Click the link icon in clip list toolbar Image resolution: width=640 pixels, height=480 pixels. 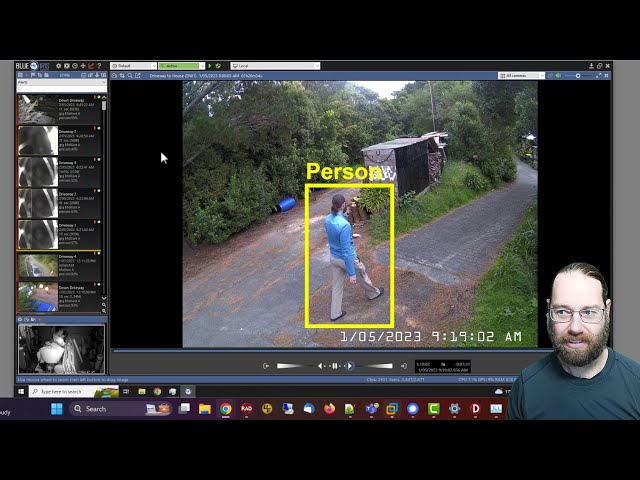[x=90, y=75]
